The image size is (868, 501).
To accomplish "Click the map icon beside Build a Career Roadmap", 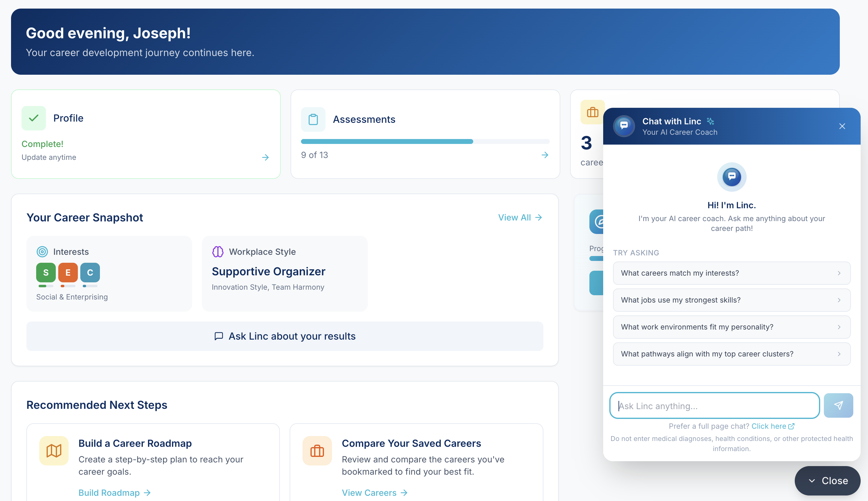I will 54,451.
